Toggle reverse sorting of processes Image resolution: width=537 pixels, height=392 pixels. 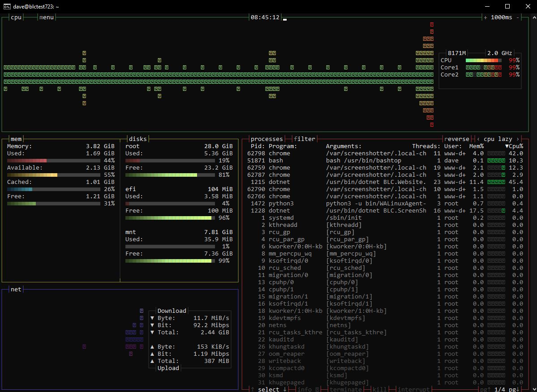456,139
